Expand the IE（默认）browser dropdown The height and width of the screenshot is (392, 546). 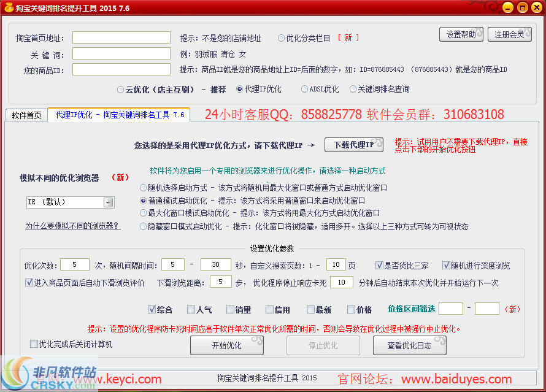click(x=109, y=202)
